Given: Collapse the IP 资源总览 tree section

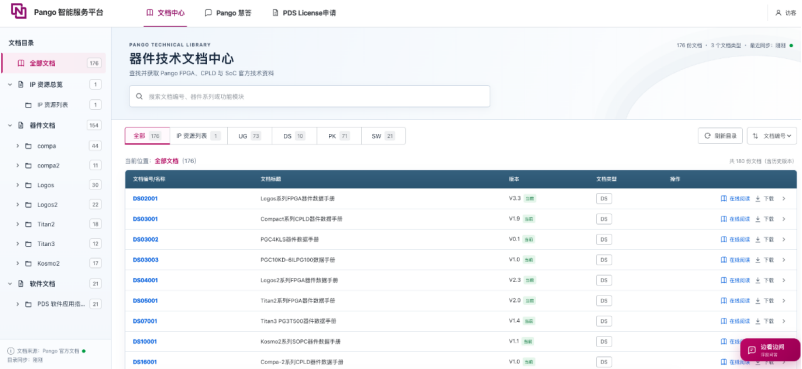Looking at the screenshot, I should 10,84.
